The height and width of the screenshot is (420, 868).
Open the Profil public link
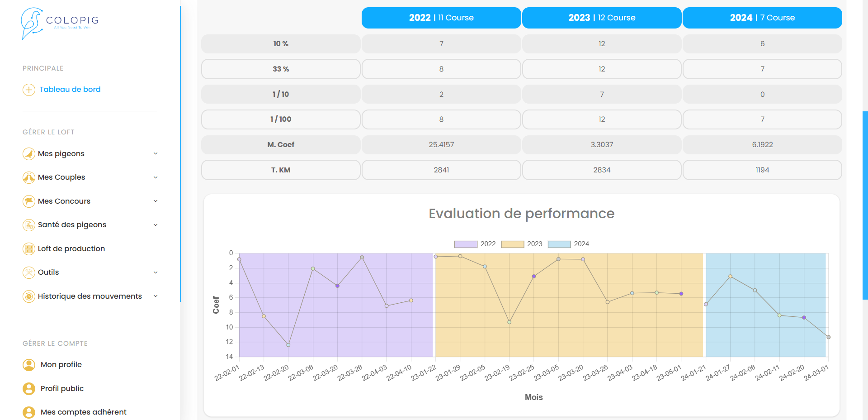[x=62, y=389]
